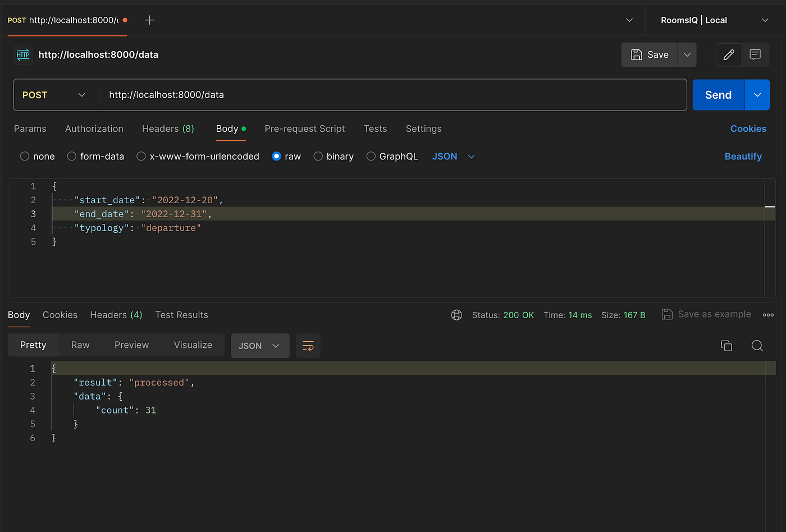Click the Send button
This screenshot has width=786, height=532.
[718, 95]
